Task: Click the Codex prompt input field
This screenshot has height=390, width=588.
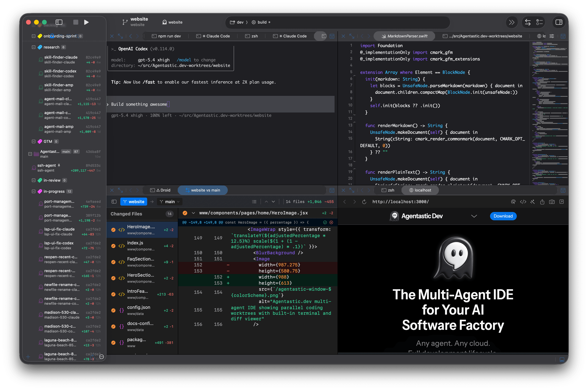Action: (220, 104)
